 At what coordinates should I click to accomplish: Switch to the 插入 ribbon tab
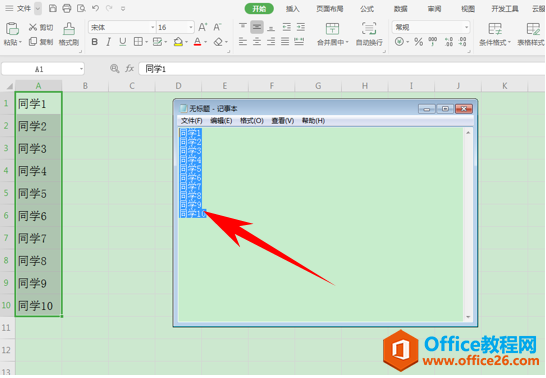click(292, 9)
